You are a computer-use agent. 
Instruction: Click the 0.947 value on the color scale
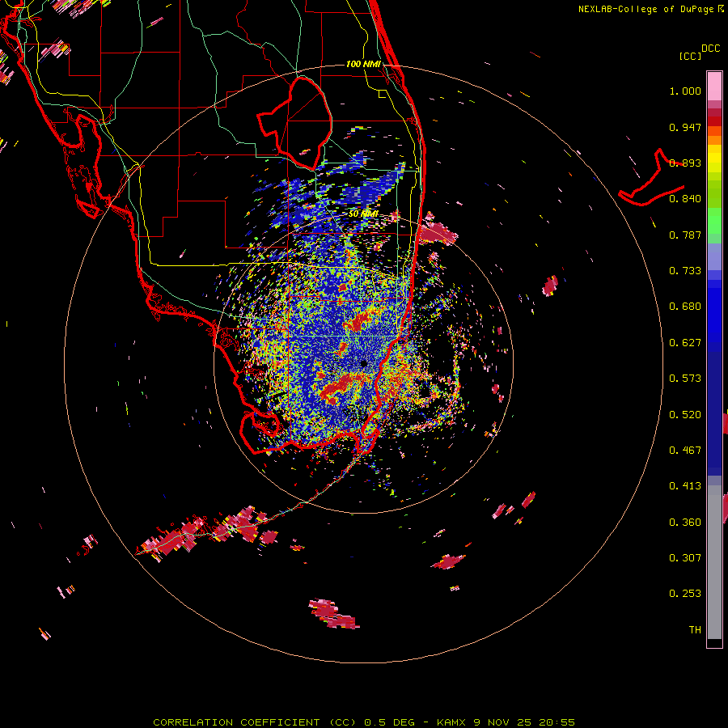click(685, 127)
